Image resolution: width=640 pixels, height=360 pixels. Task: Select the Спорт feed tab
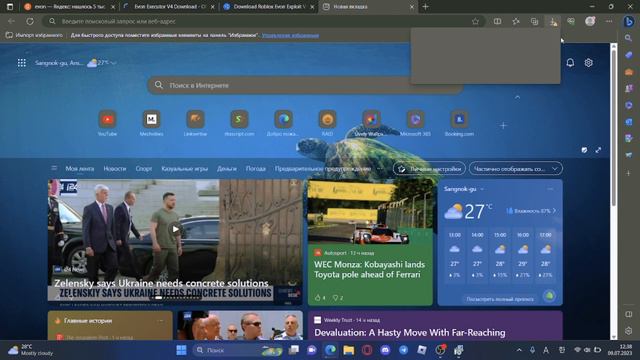tap(144, 168)
